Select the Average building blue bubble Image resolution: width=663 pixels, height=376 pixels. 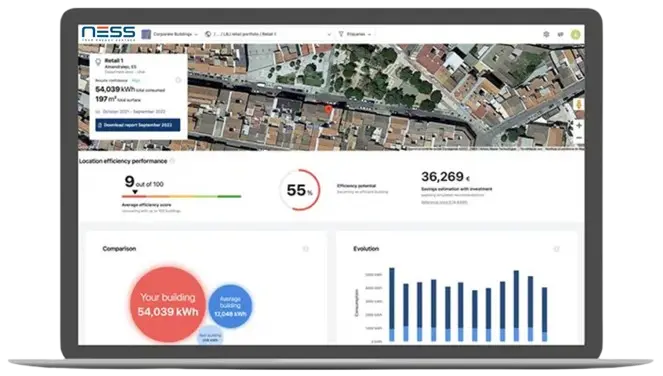(230, 306)
